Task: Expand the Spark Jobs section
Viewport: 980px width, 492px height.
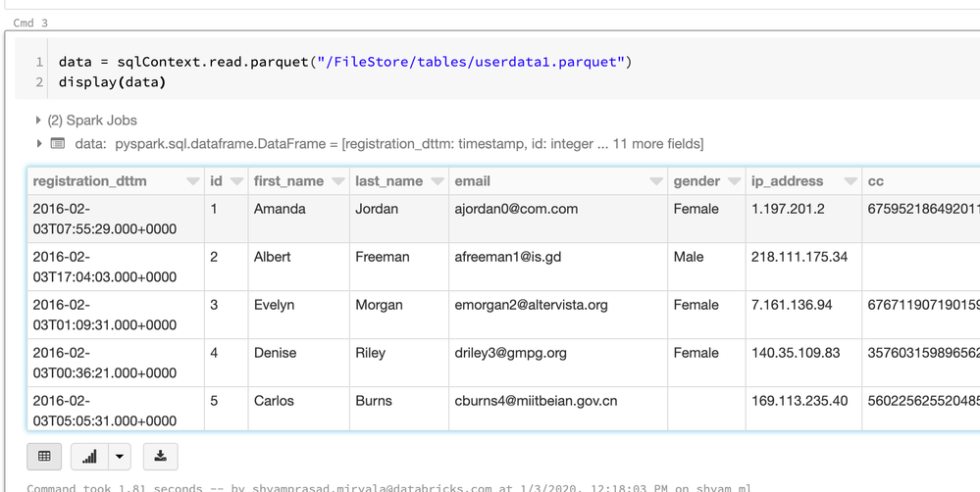Action: (x=39, y=121)
